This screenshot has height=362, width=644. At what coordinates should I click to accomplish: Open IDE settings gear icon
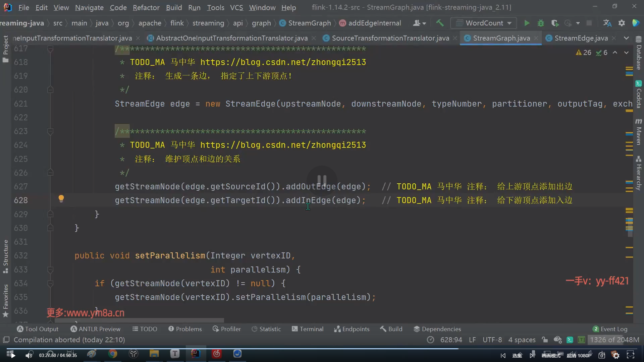tap(622, 23)
